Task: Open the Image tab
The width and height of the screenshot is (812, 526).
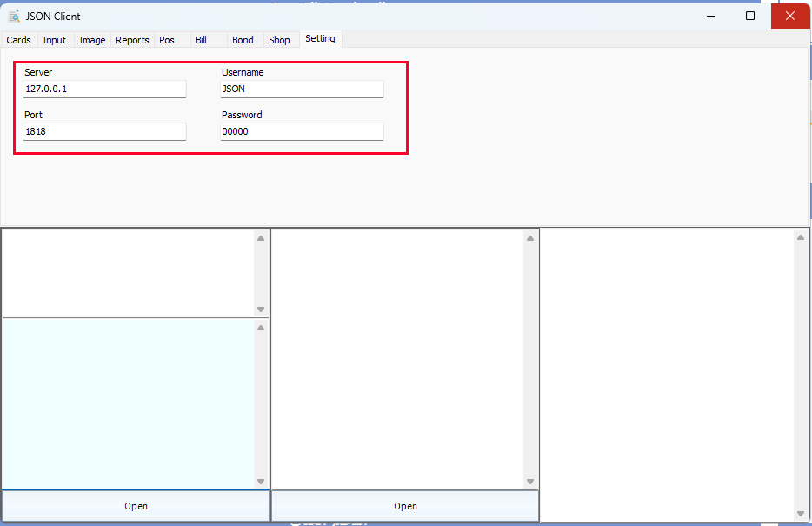Action: (x=92, y=40)
